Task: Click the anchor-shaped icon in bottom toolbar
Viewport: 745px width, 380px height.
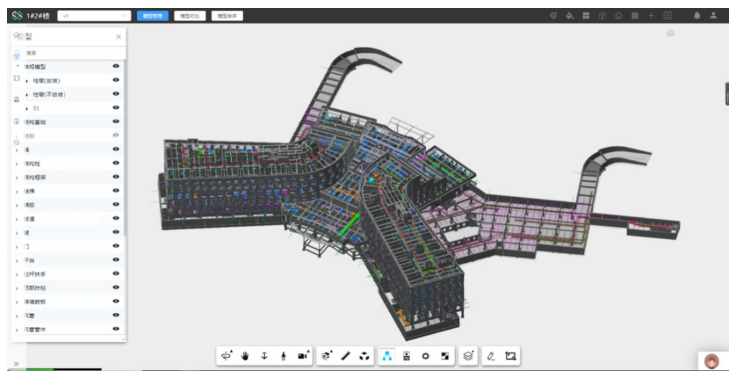Action: pyautogui.click(x=265, y=356)
